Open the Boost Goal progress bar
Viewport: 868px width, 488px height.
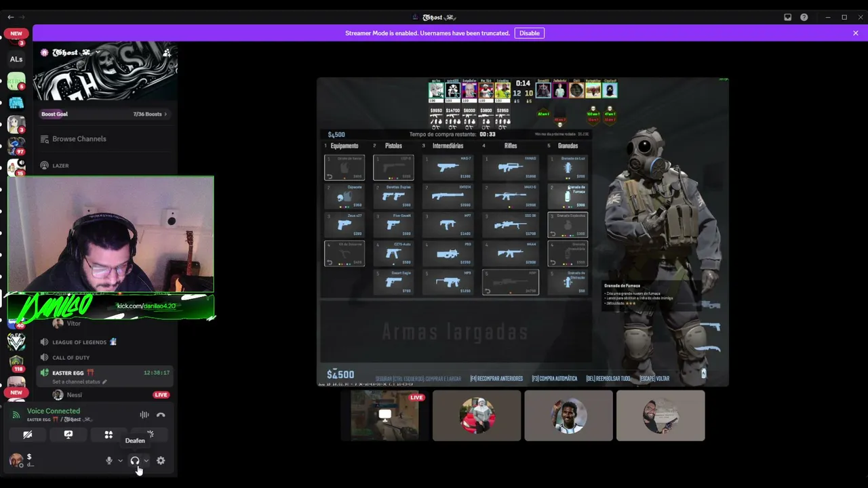click(105, 114)
